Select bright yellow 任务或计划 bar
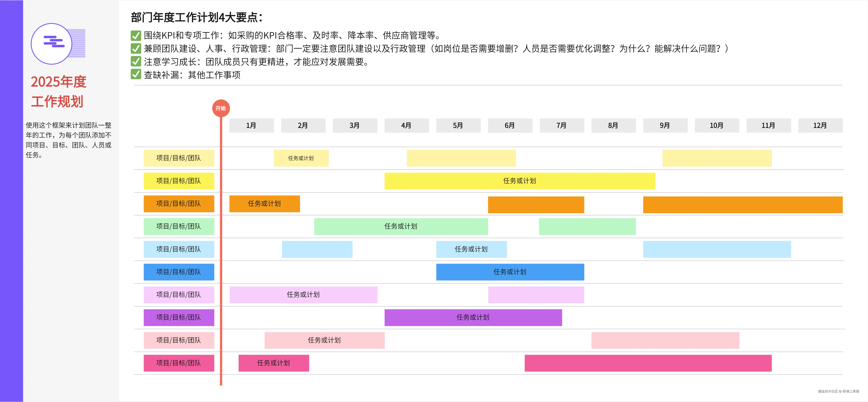Image resolution: width=868 pixels, height=402 pixels. pyautogui.click(x=519, y=181)
